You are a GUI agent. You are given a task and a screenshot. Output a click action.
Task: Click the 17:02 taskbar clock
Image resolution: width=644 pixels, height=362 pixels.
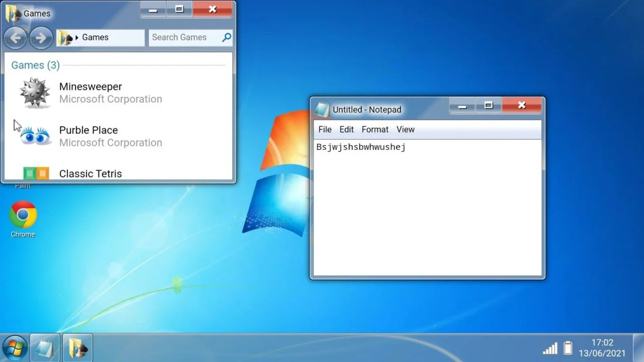(602, 343)
